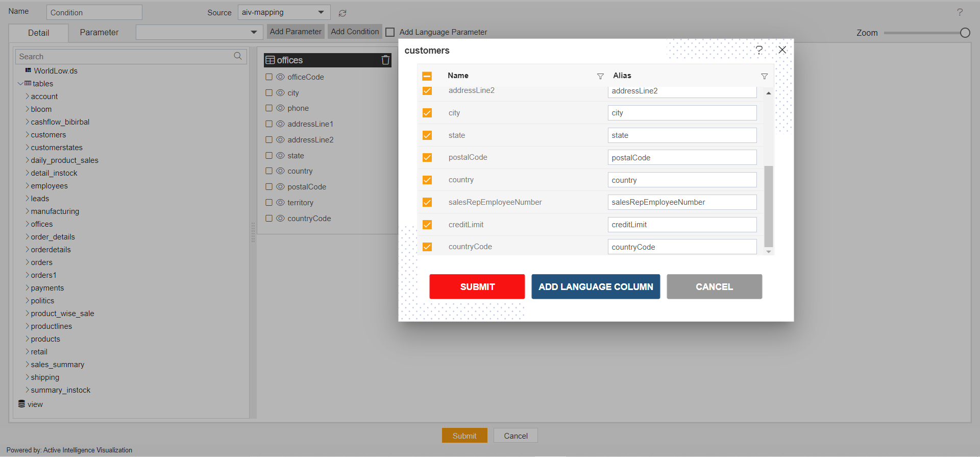Toggle eye icon for phone
Viewport: 980px width, 457px height.
click(x=280, y=108)
